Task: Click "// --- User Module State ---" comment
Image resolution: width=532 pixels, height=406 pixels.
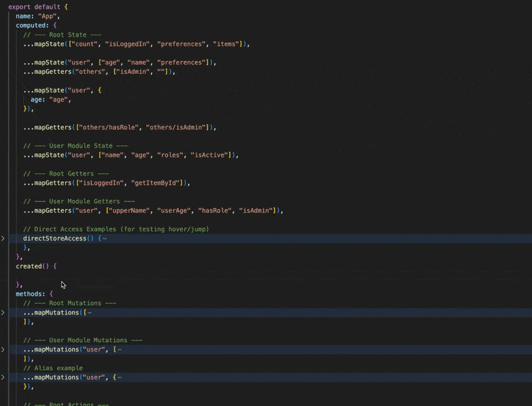Action: tap(75, 146)
